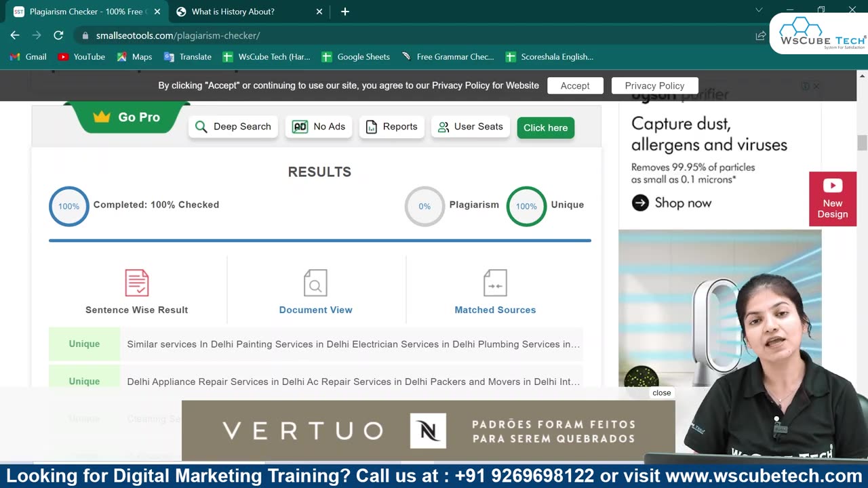Viewport: 868px width, 488px height.
Task: Close the Plagiarism Checker tab
Action: (x=157, y=12)
